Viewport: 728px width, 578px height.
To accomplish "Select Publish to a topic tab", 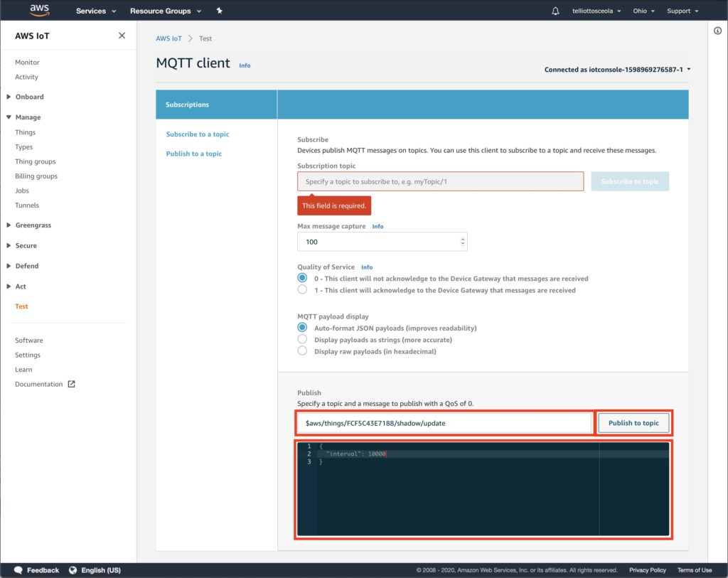I will (x=194, y=154).
